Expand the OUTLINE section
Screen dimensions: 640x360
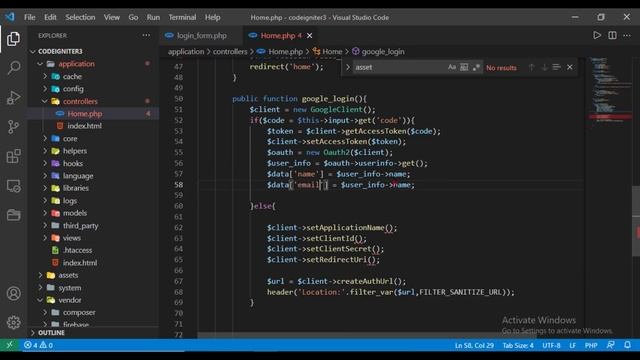[93, 333]
